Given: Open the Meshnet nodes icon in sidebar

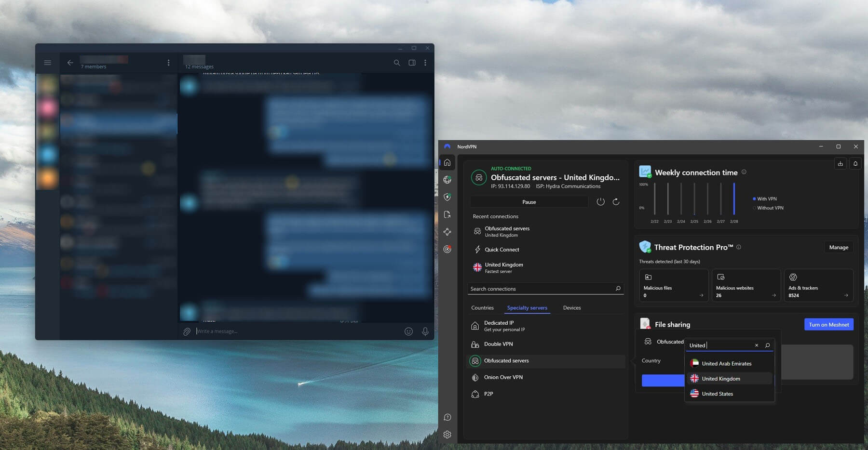Looking at the screenshot, I should [447, 232].
